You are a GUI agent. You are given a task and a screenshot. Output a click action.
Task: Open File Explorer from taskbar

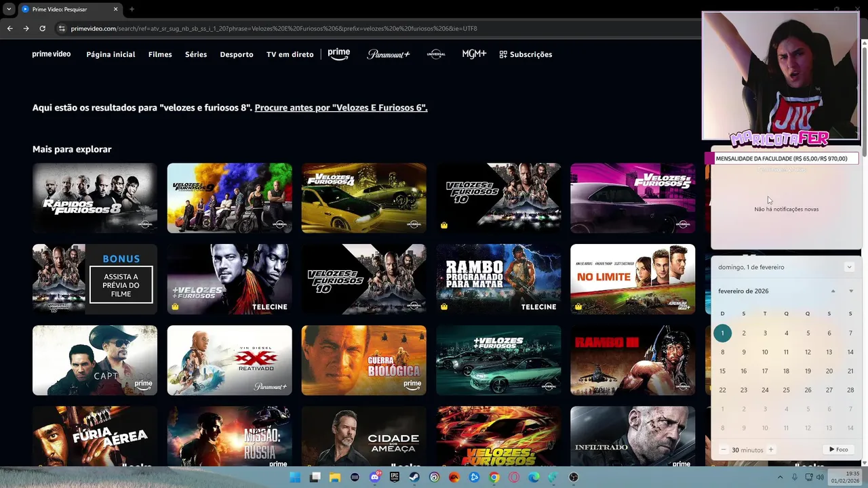pos(335,477)
